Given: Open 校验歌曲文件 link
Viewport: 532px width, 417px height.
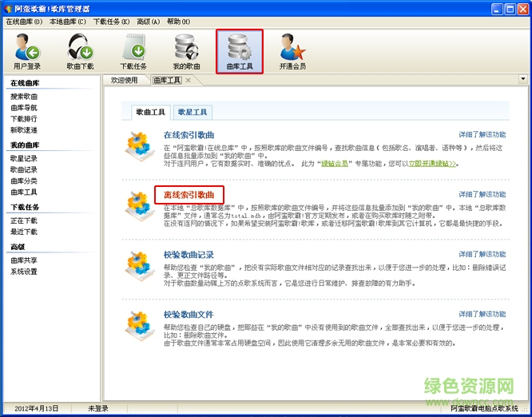Looking at the screenshot, I should [x=189, y=315].
